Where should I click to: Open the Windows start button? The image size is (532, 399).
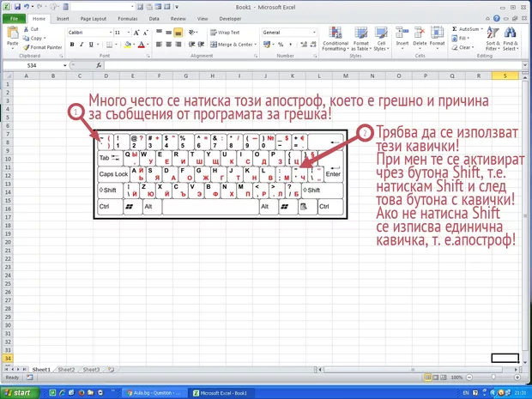(x=20, y=393)
